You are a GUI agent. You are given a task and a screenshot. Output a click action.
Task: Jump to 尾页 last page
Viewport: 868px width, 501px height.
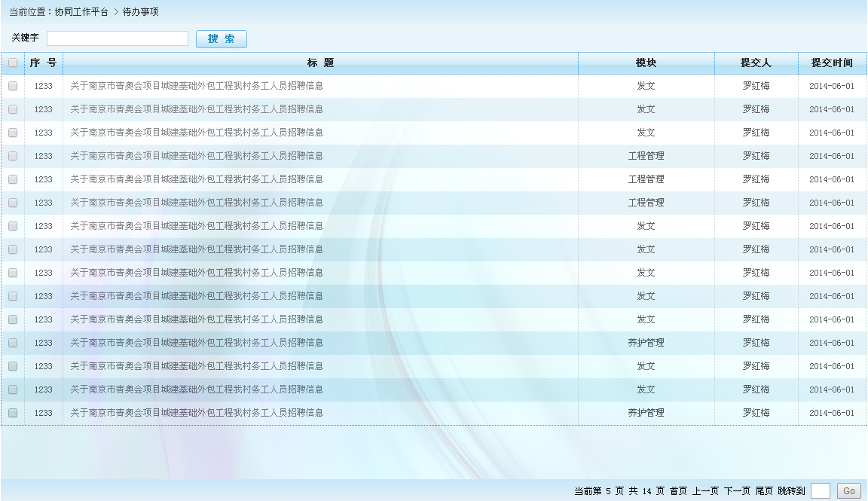pos(764,491)
